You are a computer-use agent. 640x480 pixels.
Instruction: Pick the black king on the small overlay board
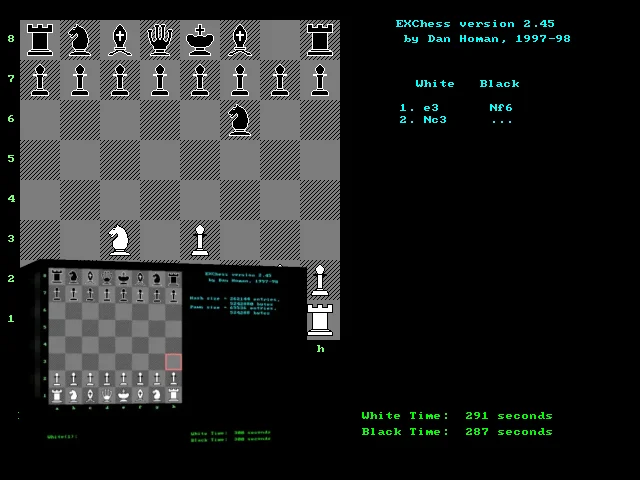pos(123,278)
